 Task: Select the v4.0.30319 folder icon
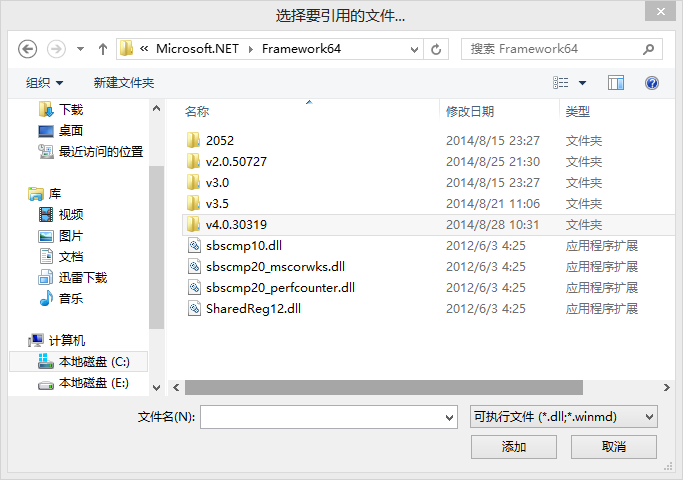[x=193, y=224]
